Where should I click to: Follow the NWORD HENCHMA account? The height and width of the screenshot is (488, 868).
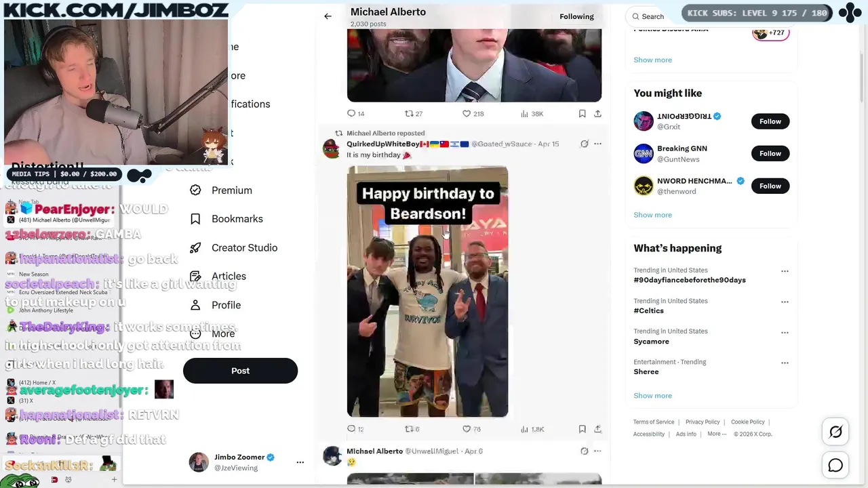[770, 186]
